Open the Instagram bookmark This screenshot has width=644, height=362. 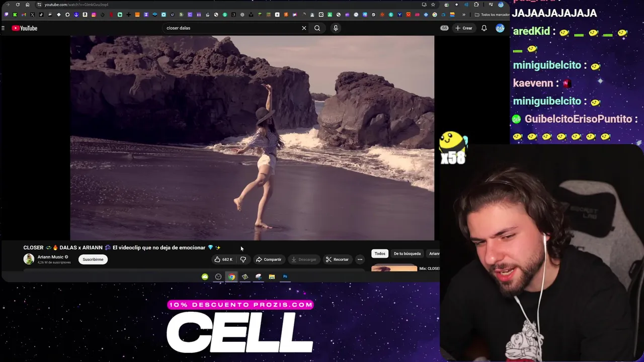pos(94,15)
